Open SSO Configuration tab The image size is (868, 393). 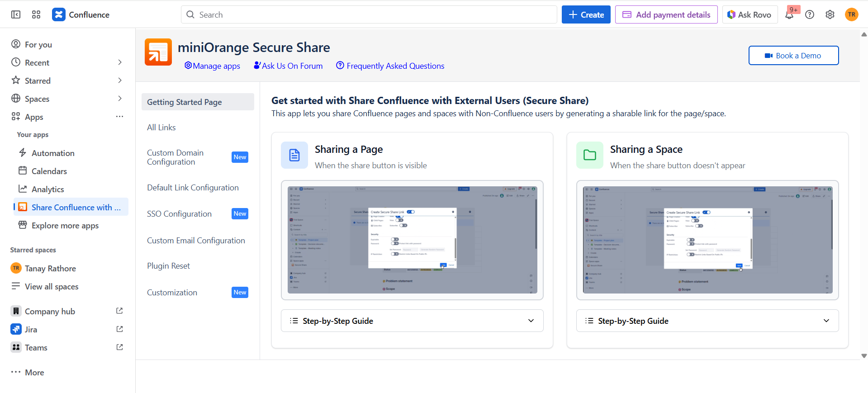pos(198,214)
